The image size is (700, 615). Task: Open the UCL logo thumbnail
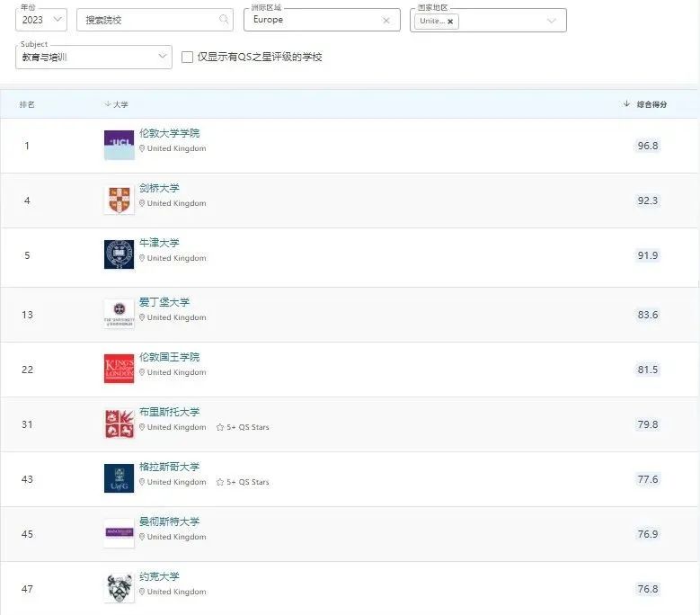pyautogui.click(x=120, y=145)
